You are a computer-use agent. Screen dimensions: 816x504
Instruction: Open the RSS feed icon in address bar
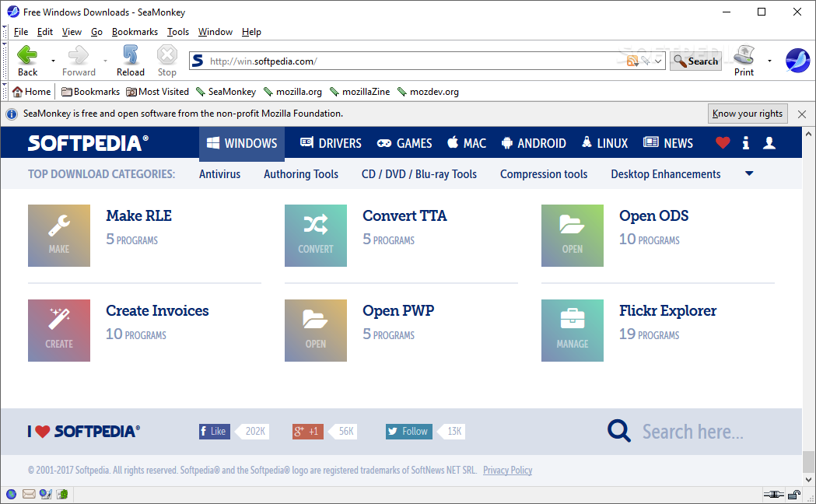(632, 61)
